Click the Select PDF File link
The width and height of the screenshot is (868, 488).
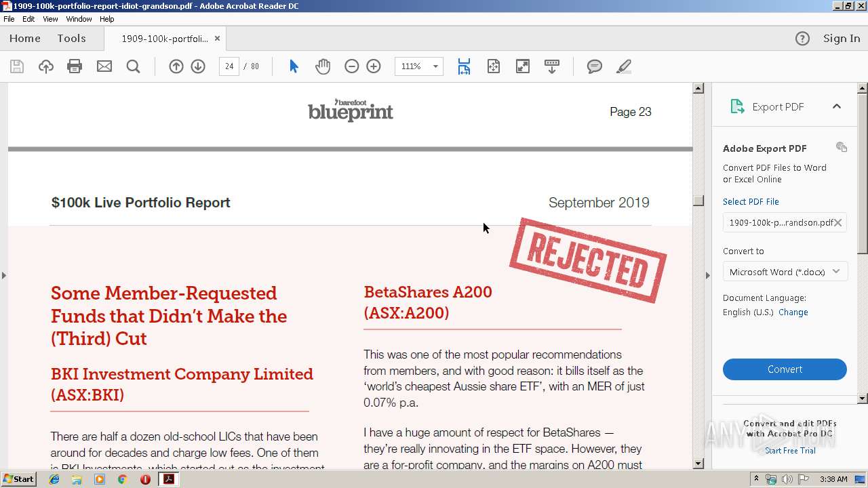tap(751, 202)
